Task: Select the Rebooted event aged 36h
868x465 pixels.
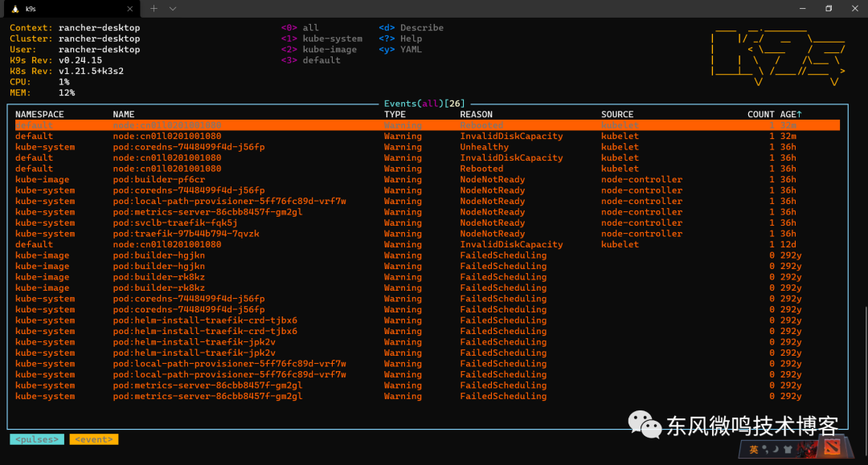Action: click(x=427, y=169)
